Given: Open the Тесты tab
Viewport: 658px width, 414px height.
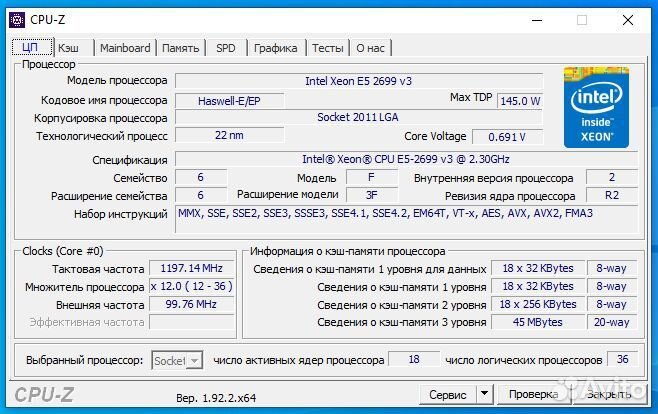Looking at the screenshot, I should [328, 48].
